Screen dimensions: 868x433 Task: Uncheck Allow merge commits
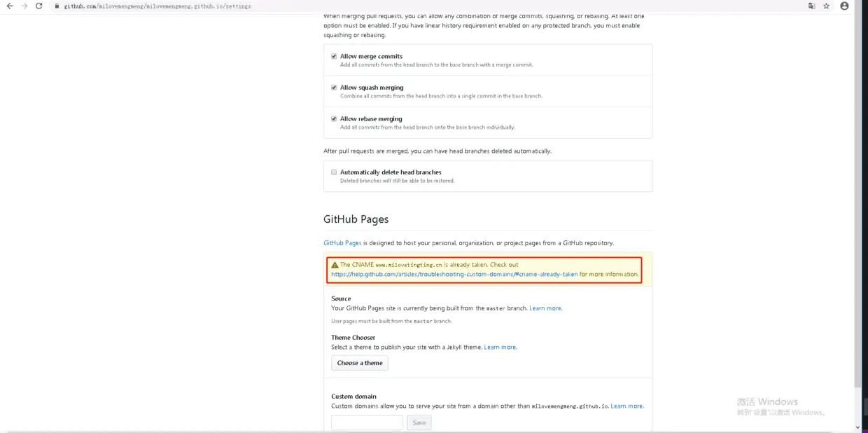[x=334, y=56]
